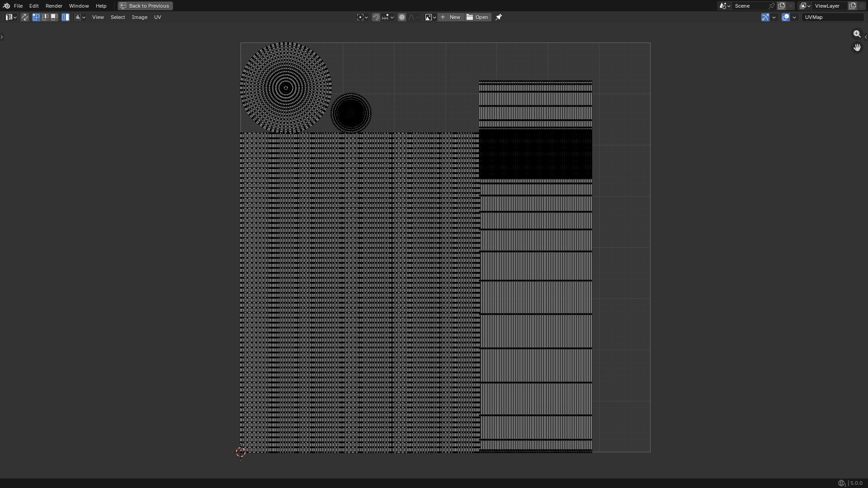Click the Scene name field

(750, 6)
